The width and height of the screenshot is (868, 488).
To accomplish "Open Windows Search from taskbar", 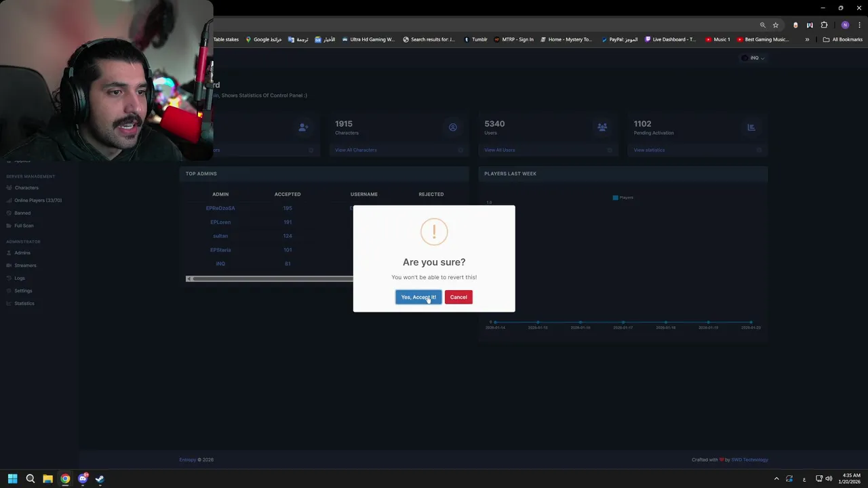I will click(30, 479).
